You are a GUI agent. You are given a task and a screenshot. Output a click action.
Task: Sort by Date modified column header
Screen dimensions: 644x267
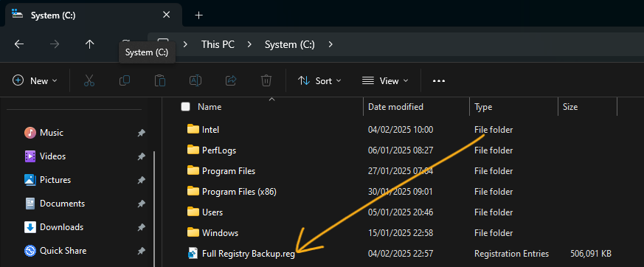pyautogui.click(x=395, y=107)
